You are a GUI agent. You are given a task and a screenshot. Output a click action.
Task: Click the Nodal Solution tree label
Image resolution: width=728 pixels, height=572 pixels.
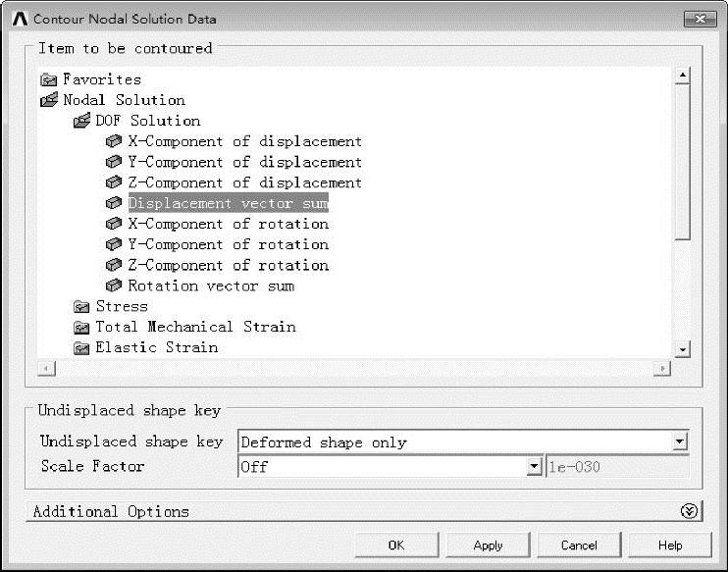pos(124,100)
